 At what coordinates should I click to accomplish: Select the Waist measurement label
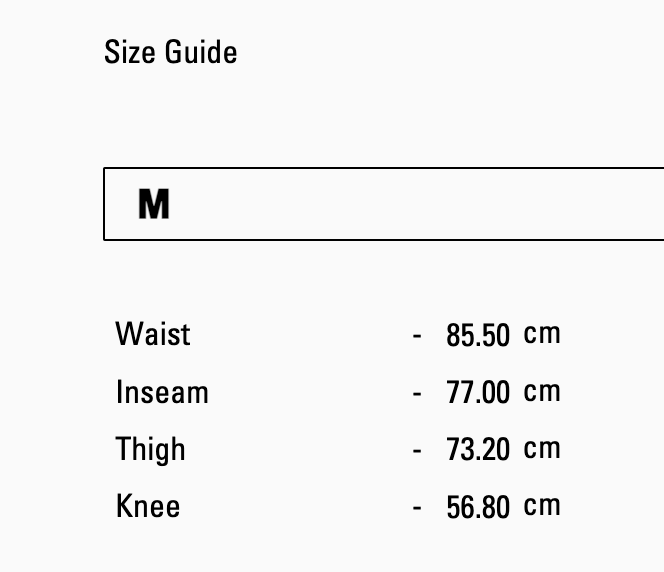[x=152, y=334]
